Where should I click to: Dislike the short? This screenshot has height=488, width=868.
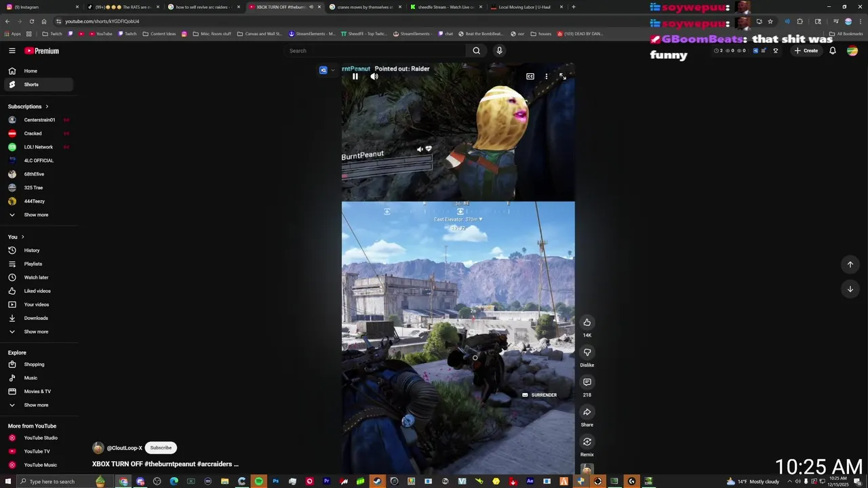pyautogui.click(x=587, y=352)
